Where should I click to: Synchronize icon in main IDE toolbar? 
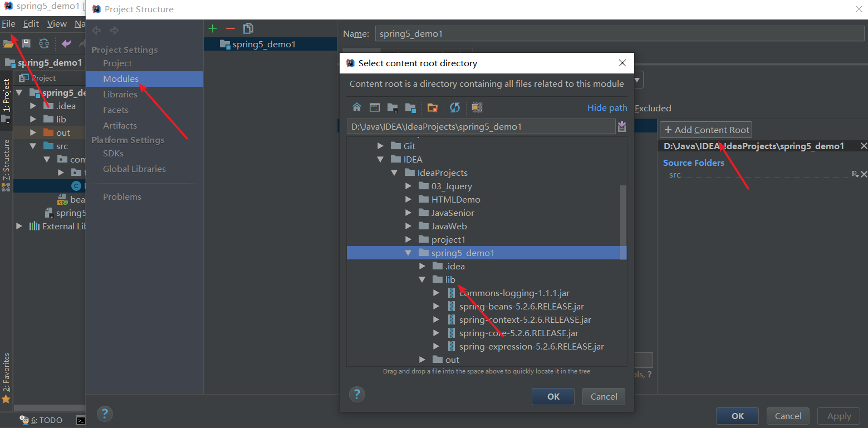click(x=44, y=43)
